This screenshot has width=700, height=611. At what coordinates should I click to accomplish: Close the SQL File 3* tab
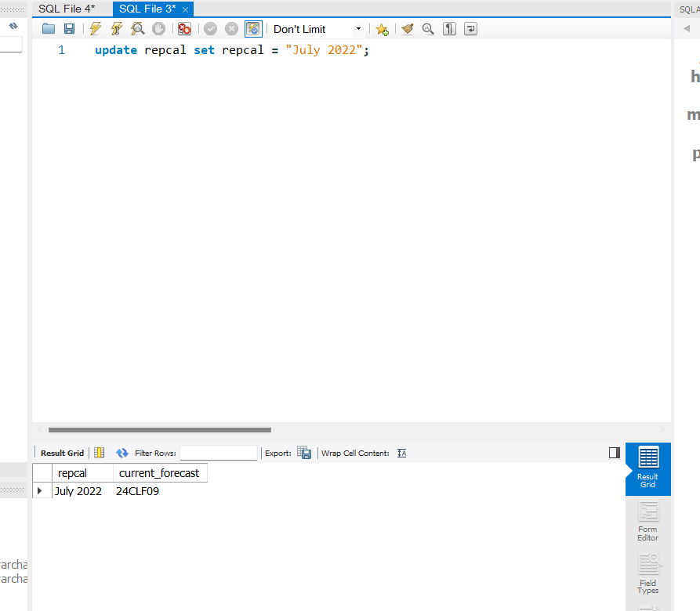click(185, 9)
